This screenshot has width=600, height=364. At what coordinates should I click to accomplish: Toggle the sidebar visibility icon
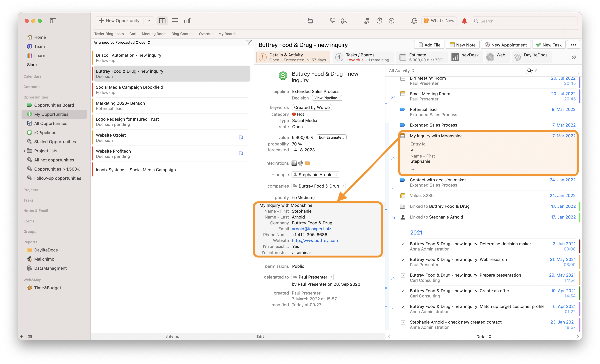point(53,21)
